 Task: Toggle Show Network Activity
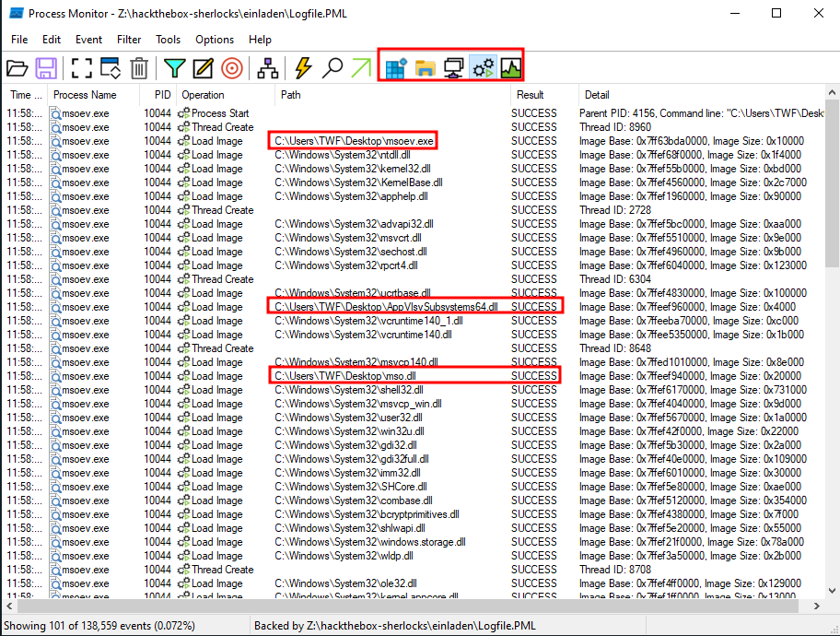click(453, 67)
